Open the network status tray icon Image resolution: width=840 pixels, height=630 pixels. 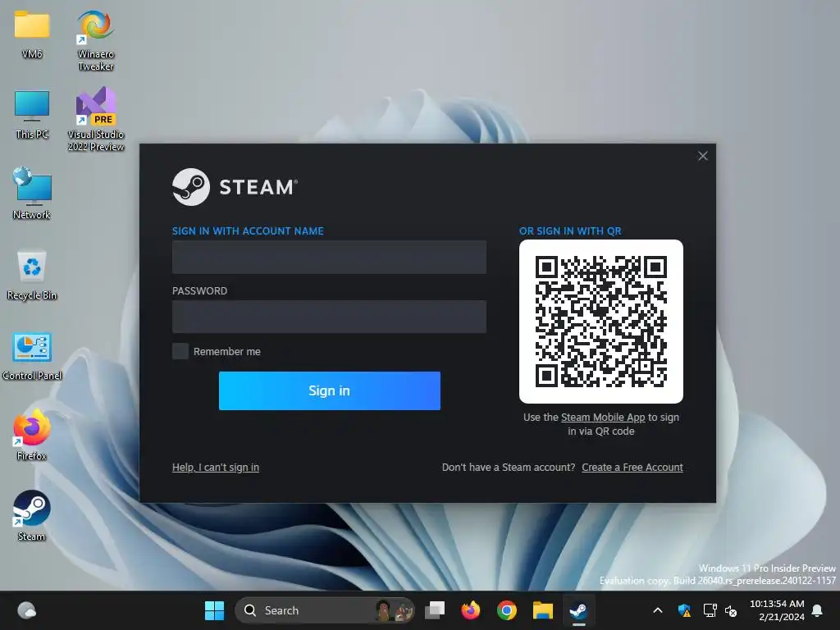click(x=710, y=610)
